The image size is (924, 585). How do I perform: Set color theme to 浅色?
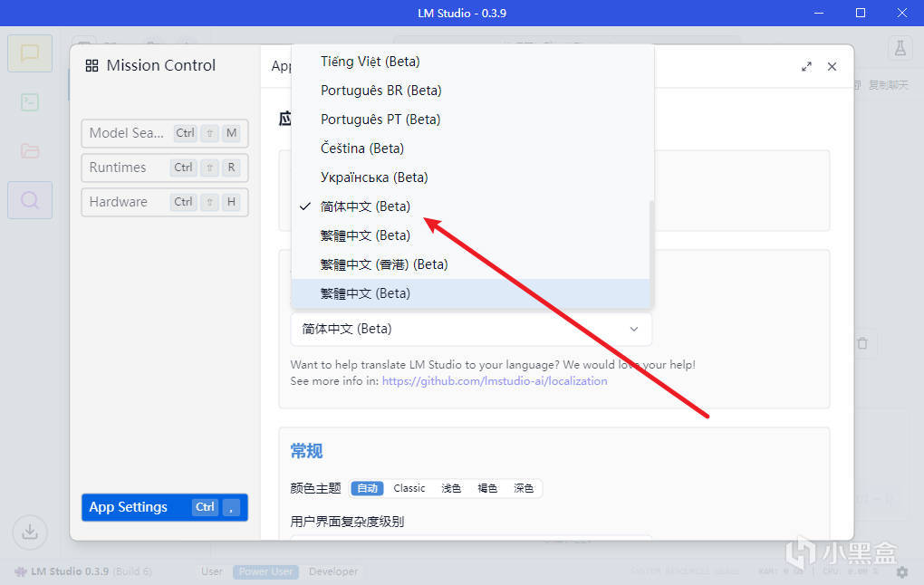[451, 488]
